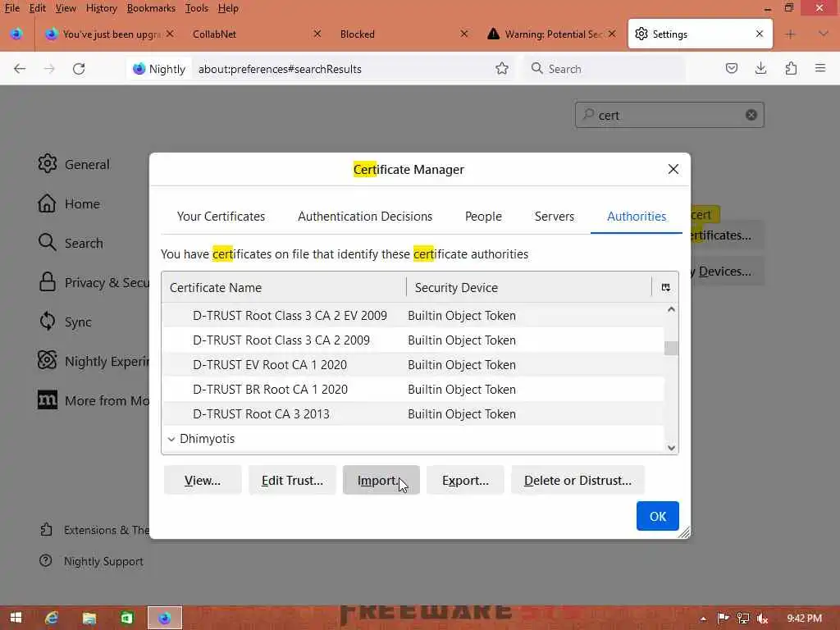
Task: Open the History menu
Action: 101,8
